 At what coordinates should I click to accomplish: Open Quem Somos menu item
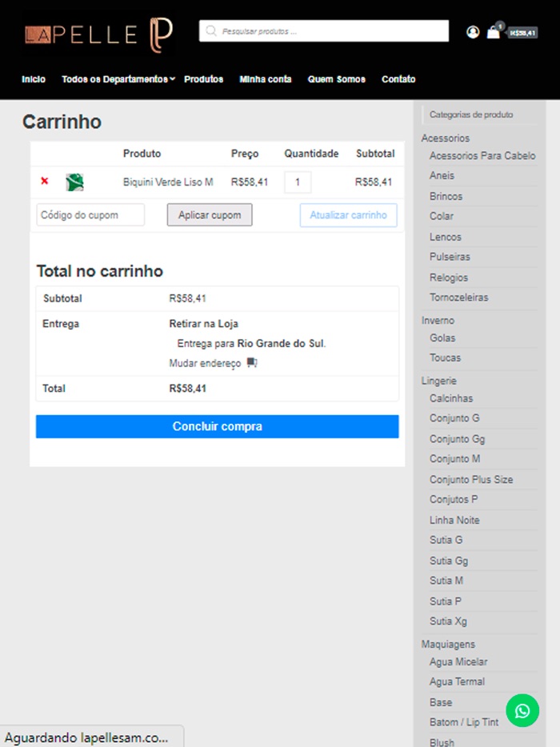337,79
